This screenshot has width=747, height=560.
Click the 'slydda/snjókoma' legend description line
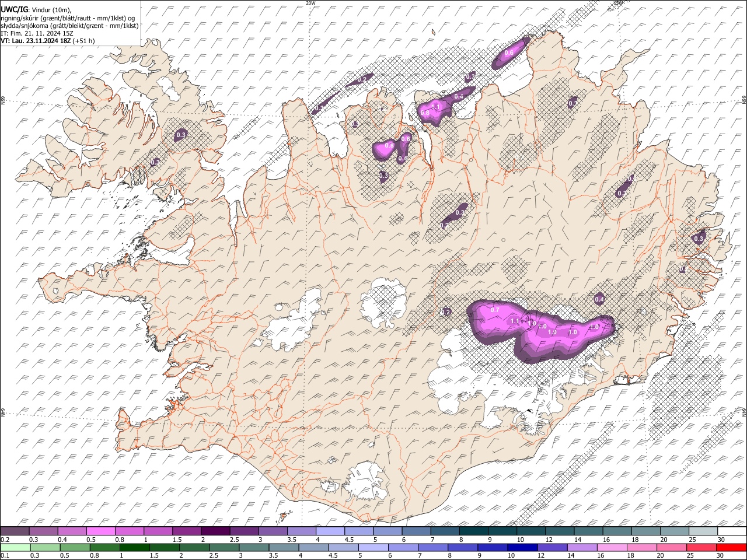click(70, 26)
